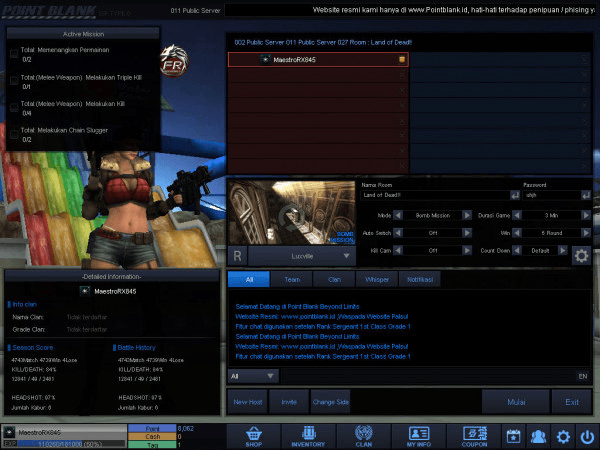Image resolution: width=600 pixels, height=450 pixels.
Task: Click the power quit icon
Action: [587, 436]
